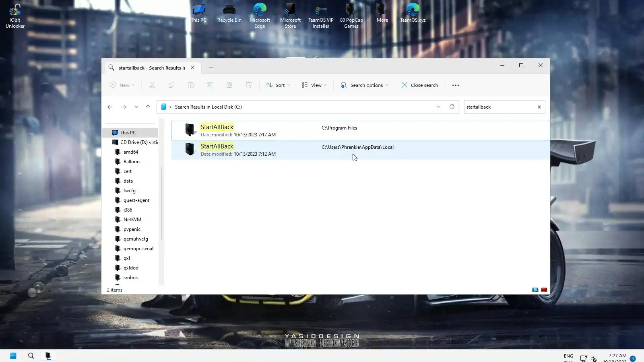Open TeamOS.xyz desktop shortcut
The width and height of the screenshot is (644, 362).
[x=413, y=13]
